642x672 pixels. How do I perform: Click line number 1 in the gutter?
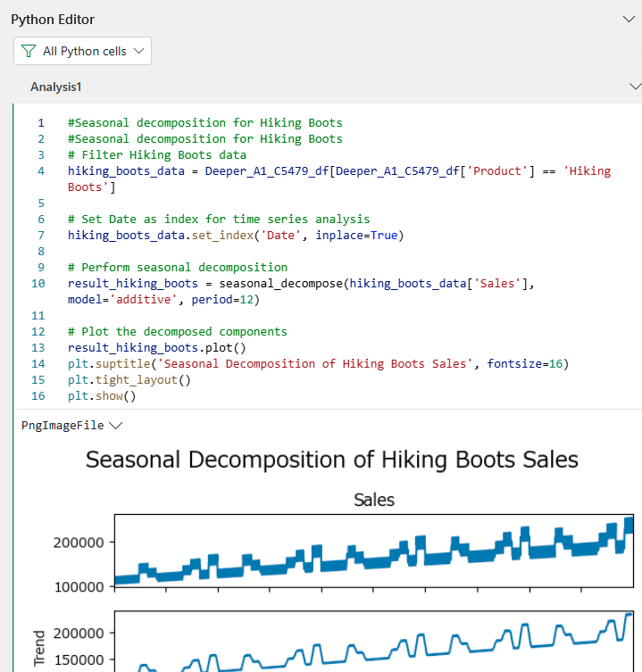tap(41, 123)
